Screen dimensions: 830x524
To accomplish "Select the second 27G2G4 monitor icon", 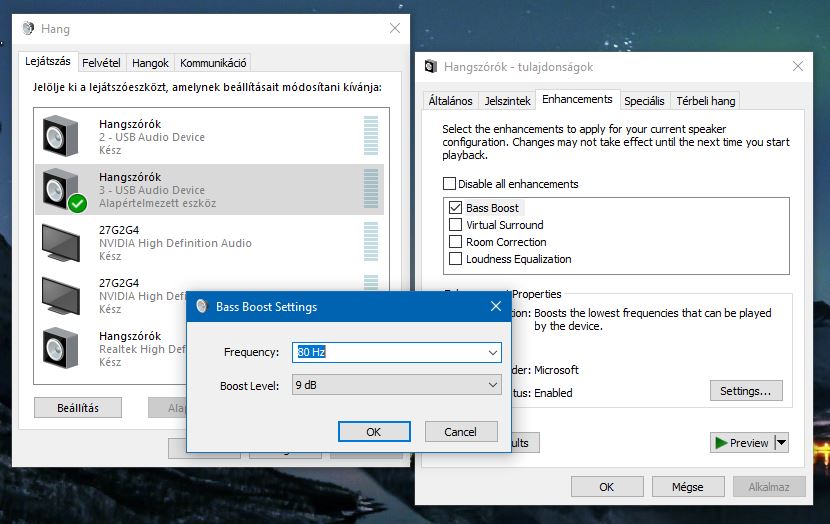I will pos(61,295).
